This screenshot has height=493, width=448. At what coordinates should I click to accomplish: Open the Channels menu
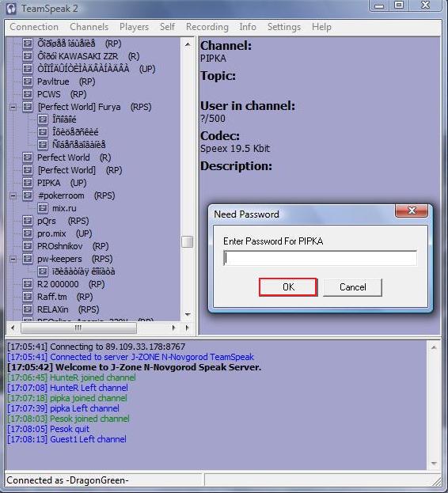[x=89, y=27]
